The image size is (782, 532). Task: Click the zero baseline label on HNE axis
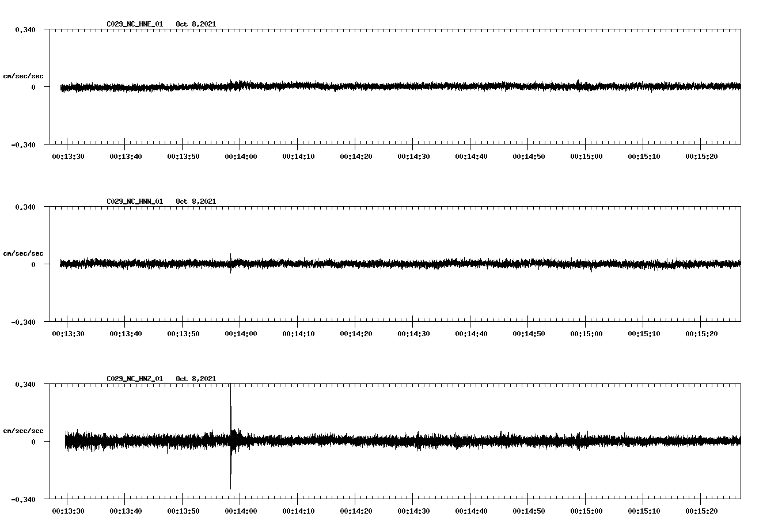click(x=33, y=87)
